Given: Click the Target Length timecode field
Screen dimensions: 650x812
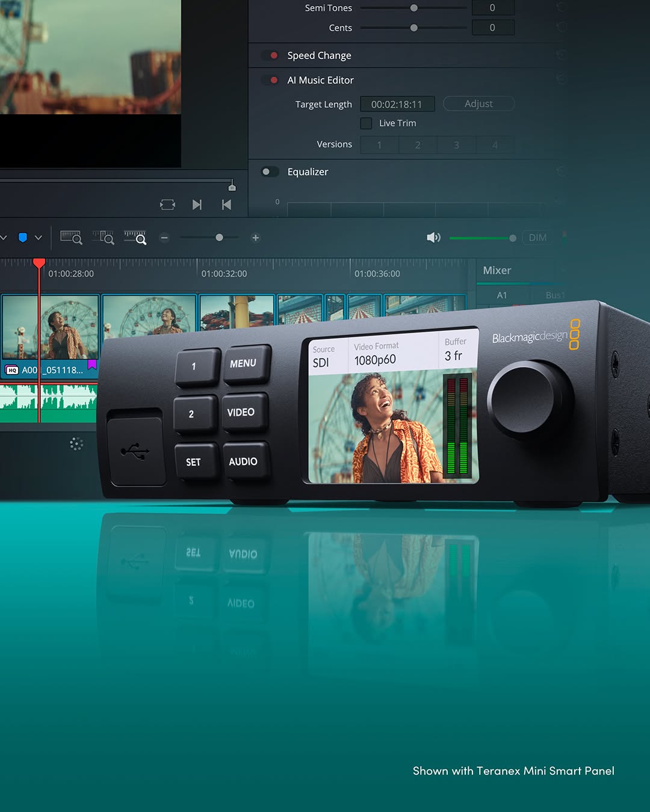Looking at the screenshot, I should (397, 104).
